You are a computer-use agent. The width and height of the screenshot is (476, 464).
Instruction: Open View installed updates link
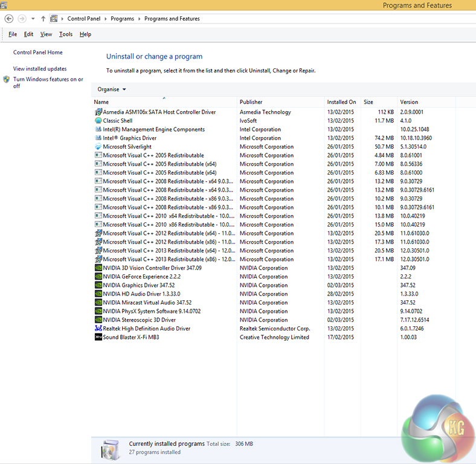pyautogui.click(x=40, y=69)
